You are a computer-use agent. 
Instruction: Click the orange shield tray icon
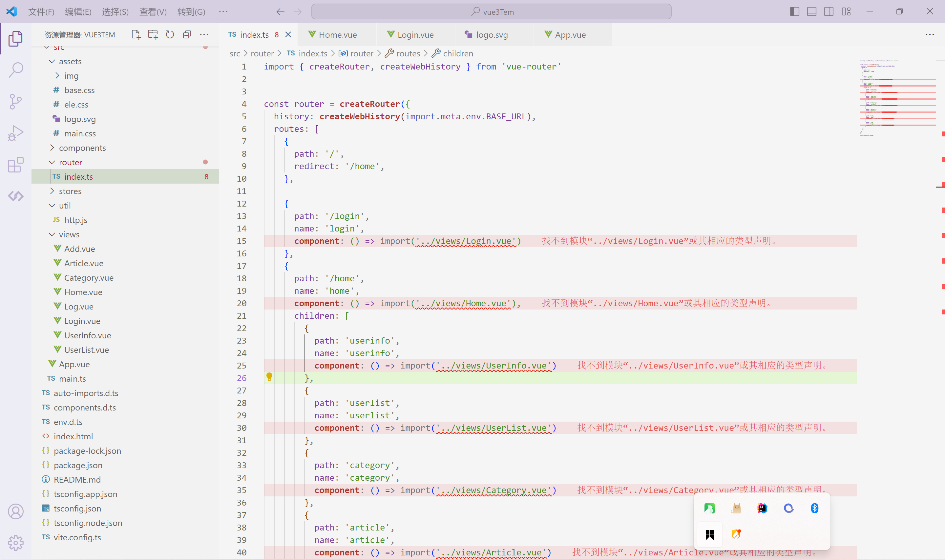(x=736, y=534)
